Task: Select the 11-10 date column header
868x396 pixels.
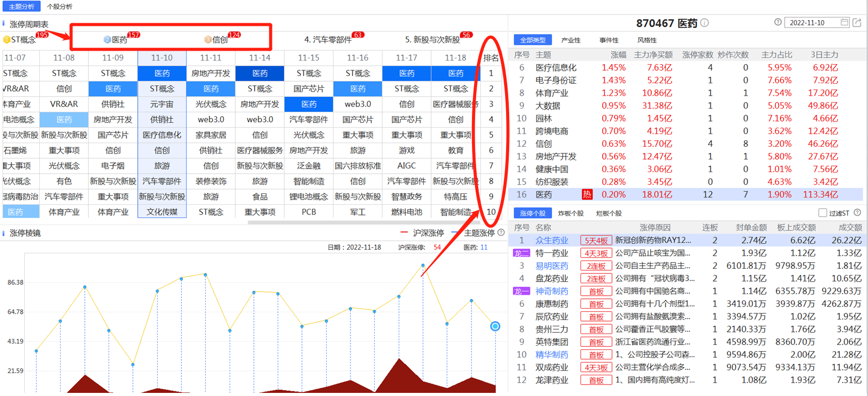Action: (x=162, y=58)
